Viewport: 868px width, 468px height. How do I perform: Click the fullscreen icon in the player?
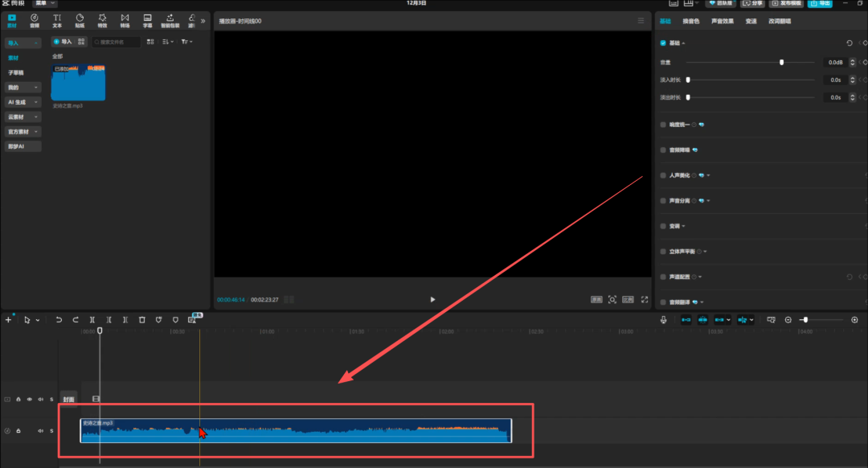point(644,299)
